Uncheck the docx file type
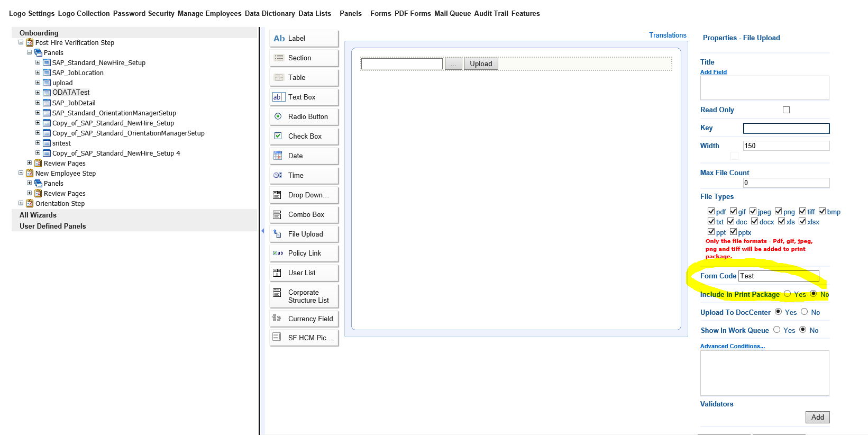This screenshot has width=868, height=435. tap(754, 221)
